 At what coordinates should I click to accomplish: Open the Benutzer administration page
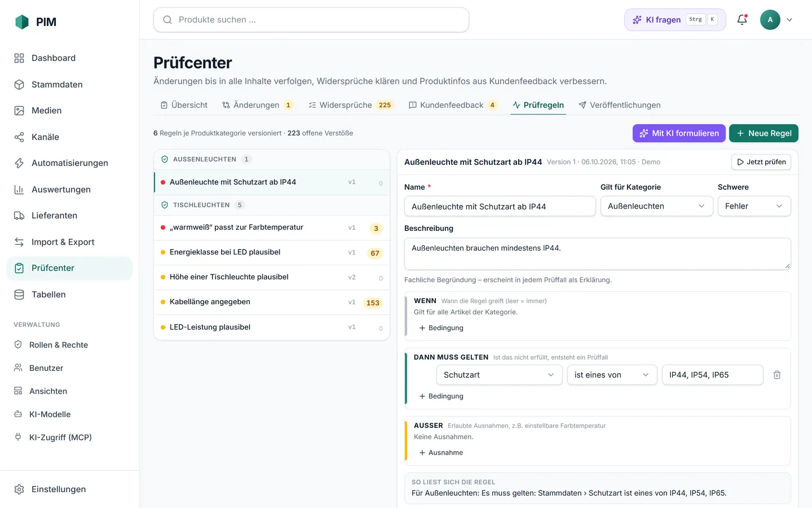pos(70,368)
